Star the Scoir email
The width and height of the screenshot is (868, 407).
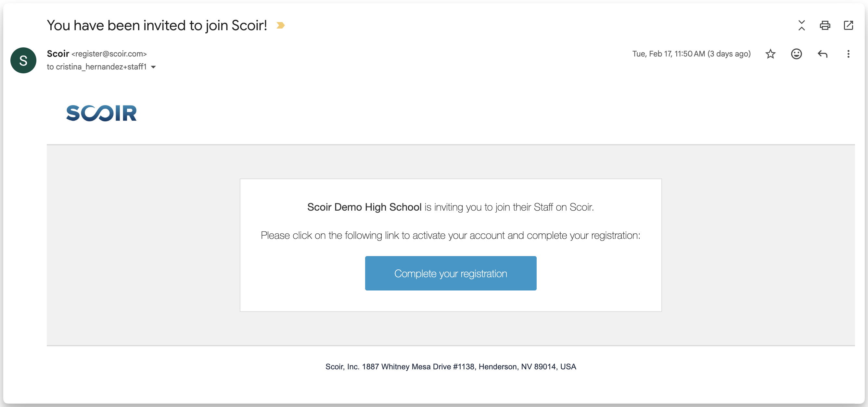click(770, 54)
